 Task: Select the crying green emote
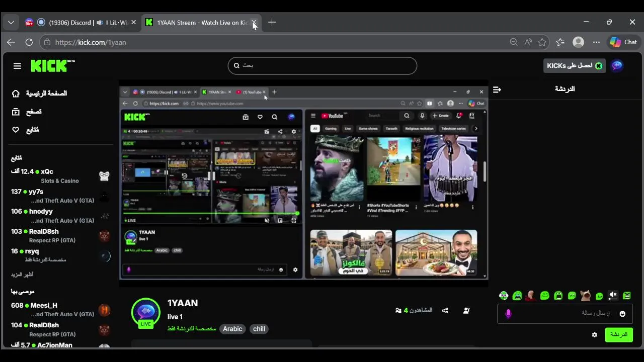[x=517, y=296]
